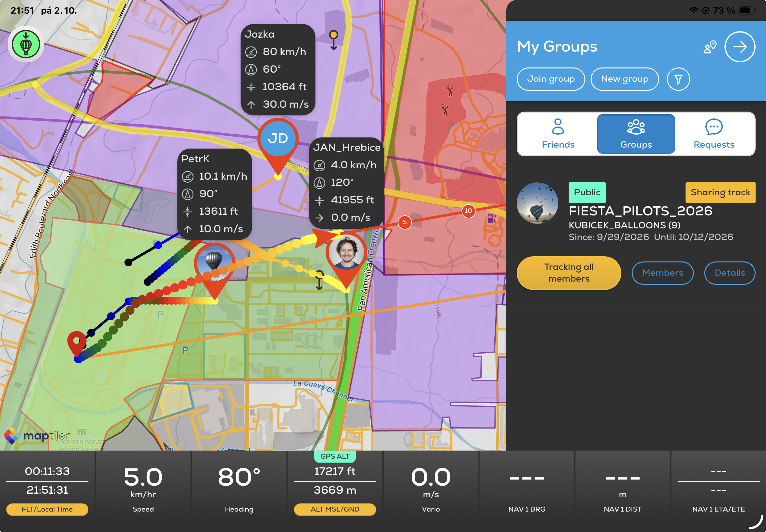Switch to the Friends tab
The width and height of the screenshot is (766, 532).
(558, 134)
